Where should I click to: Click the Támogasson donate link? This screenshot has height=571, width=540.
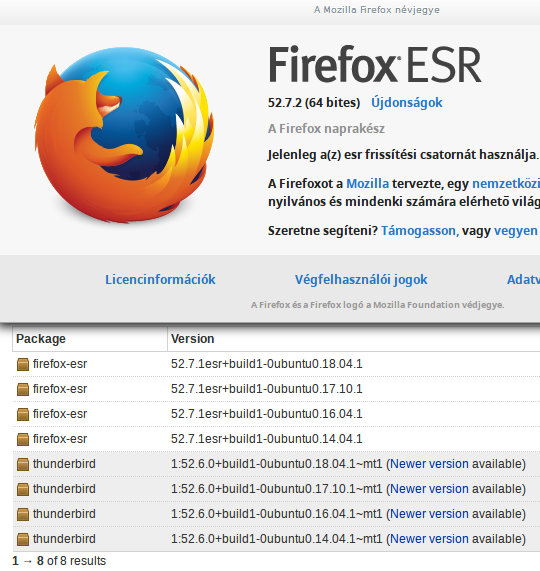[420, 231]
